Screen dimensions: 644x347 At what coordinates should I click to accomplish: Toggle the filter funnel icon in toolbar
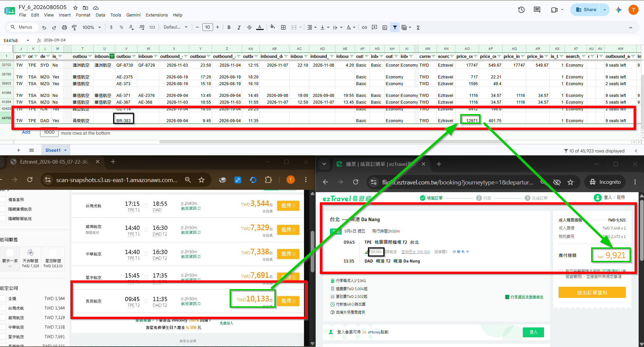[395, 27]
